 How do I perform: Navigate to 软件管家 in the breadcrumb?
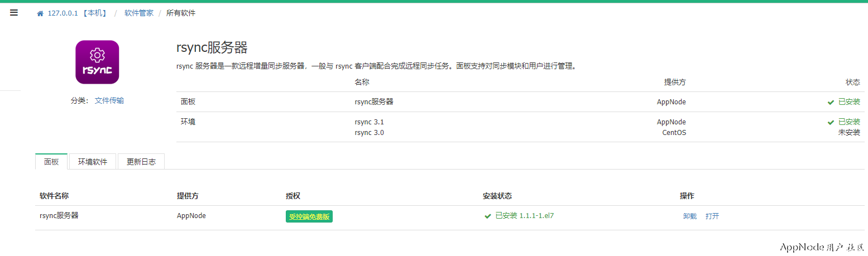click(x=139, y=13)
